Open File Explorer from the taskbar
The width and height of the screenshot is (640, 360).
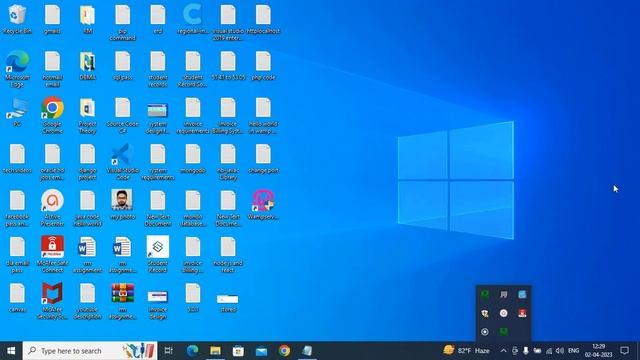pos(216,351)
